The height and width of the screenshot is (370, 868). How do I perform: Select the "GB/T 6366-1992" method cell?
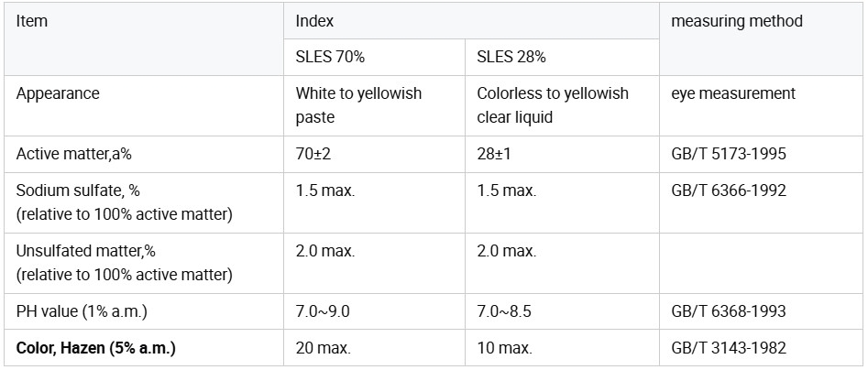click(x=729, y=190)
